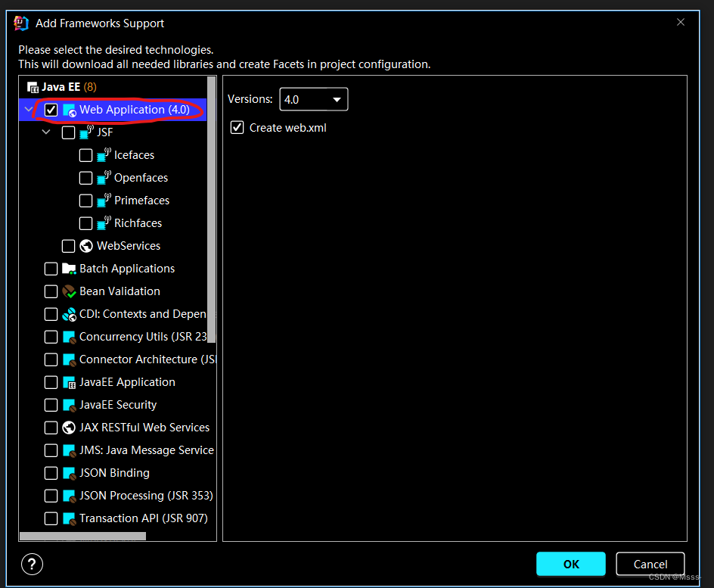Image resolution: width=714 pixels, height=588 pixels.
Task: Collapse the JSF tree node
Action: tap(46, 132)
